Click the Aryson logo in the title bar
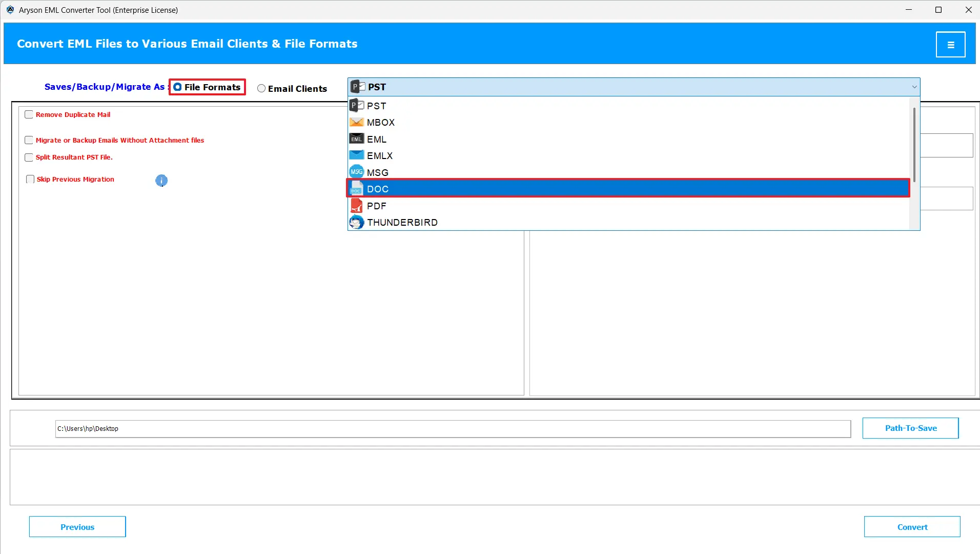Viewport: 980px width, 554px height. point(10,9)
